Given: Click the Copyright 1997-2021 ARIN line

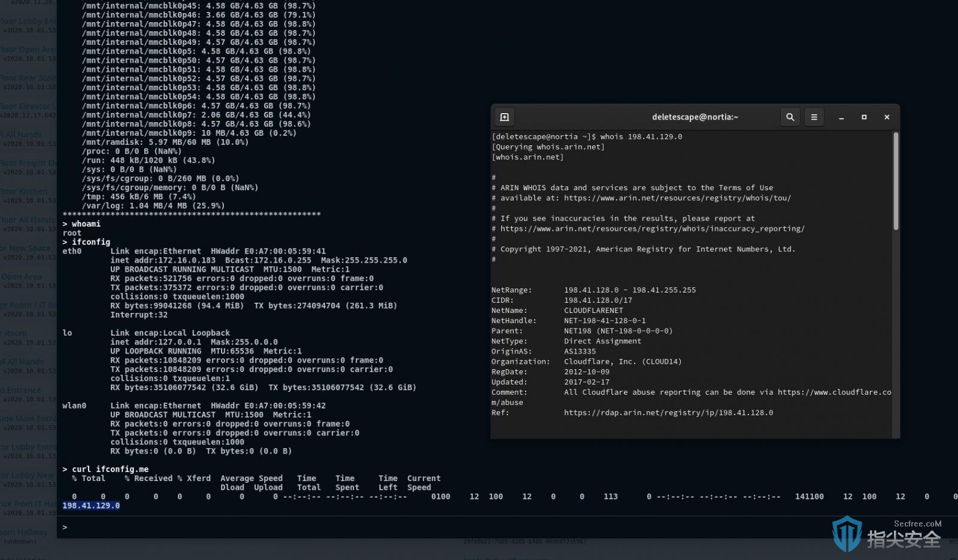Looking at the screenshot, I should tap(644, 249).
